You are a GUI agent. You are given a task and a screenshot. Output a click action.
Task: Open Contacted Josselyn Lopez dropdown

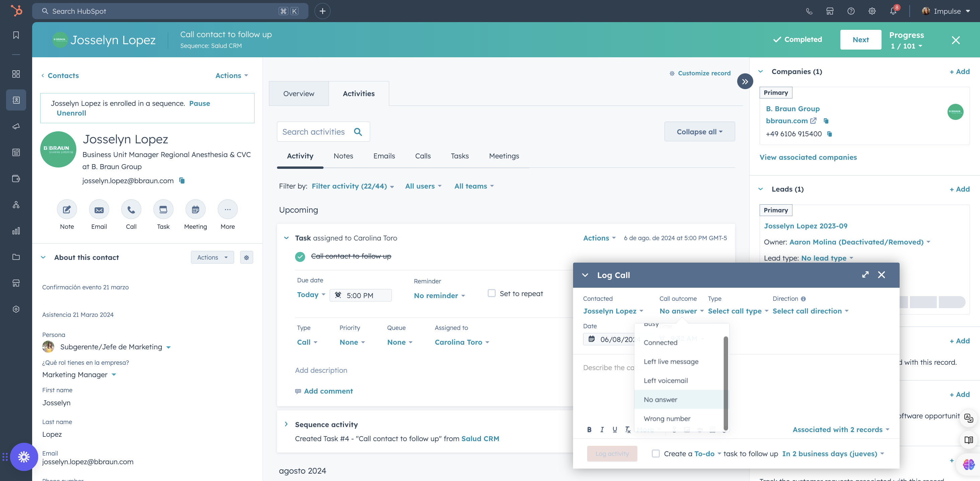click(613, 311)
